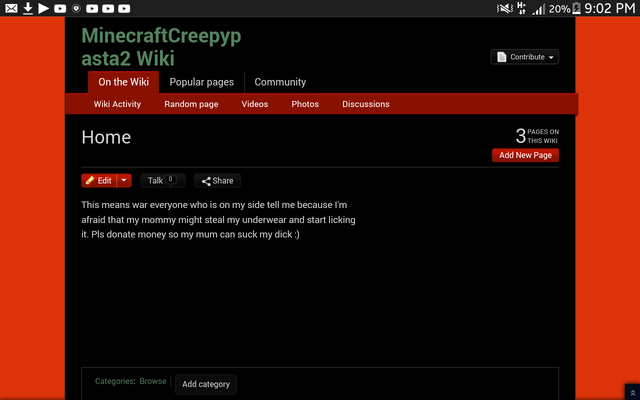This screenshot has width=640, height=400.
Task: Open the Photos section
Action: coord(305,104)
